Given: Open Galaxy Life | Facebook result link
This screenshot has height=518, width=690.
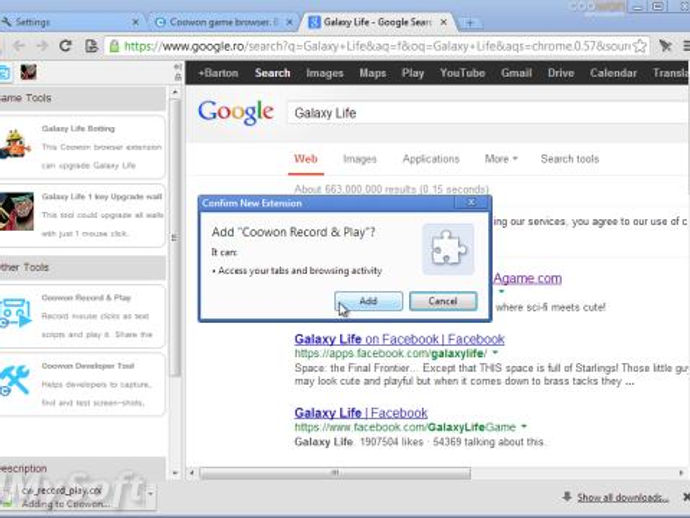Looking at the screenshot, I should pos(361,413).
